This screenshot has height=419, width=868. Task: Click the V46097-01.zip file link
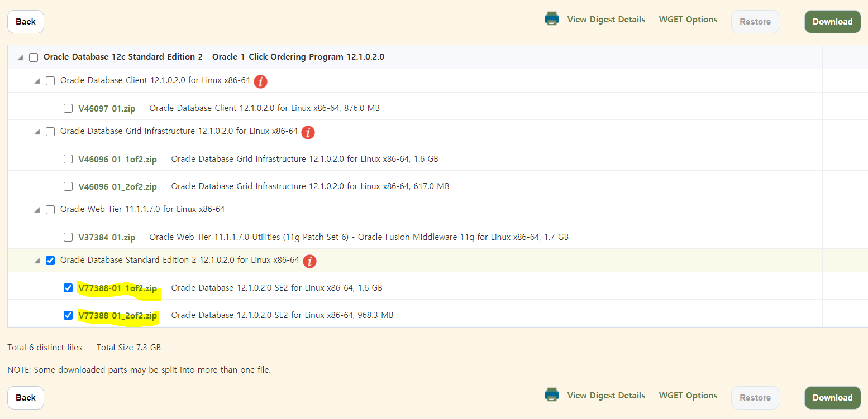coord(107,108)
